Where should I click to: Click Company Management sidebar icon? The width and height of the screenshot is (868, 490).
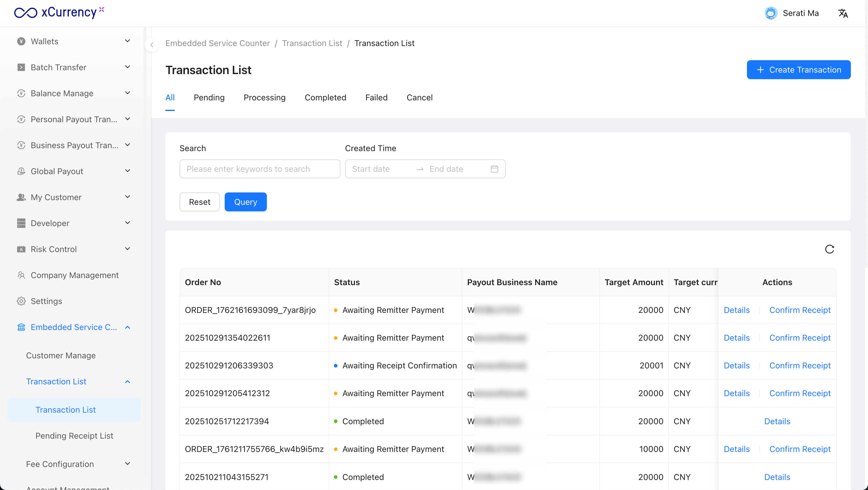(x=21, y=275)
